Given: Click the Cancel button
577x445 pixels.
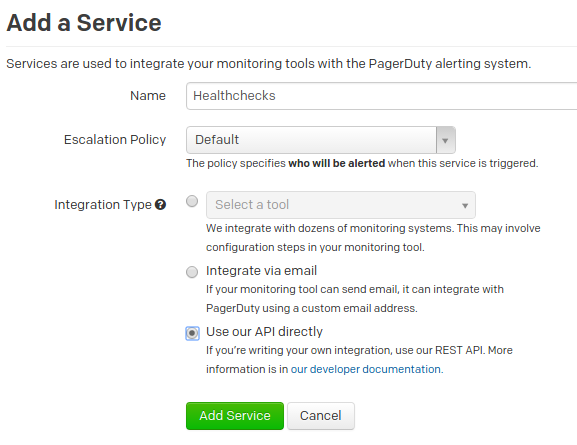Looking at the screenshot, I should [x=321, y=416].
